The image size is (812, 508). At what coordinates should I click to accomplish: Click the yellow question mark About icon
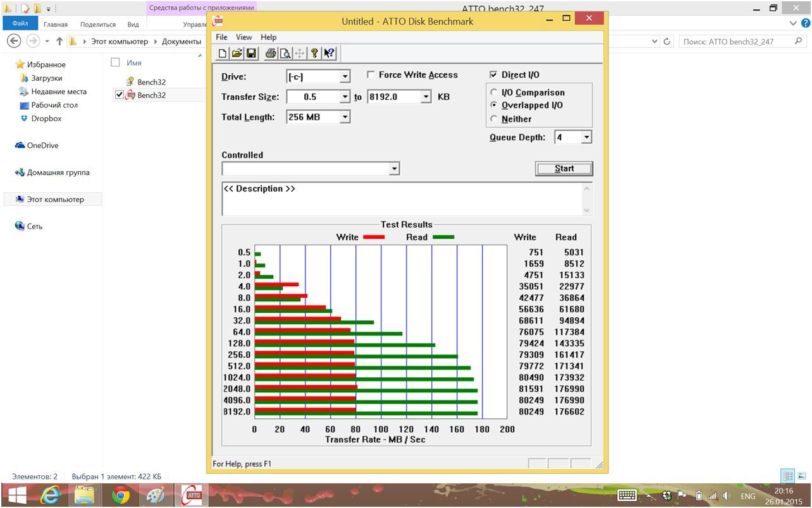314,54
